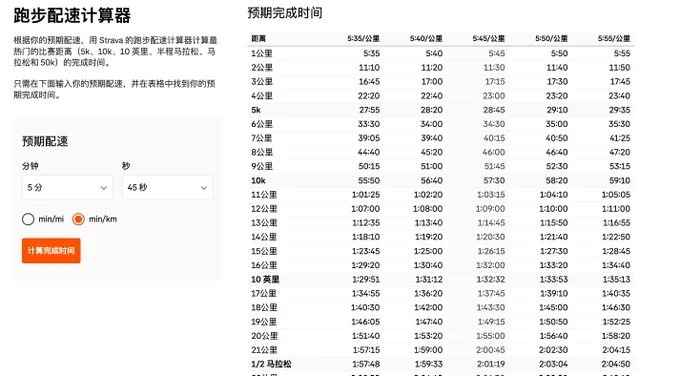Click the 1:37:45 cell in 17公里 row

point(491,294)
